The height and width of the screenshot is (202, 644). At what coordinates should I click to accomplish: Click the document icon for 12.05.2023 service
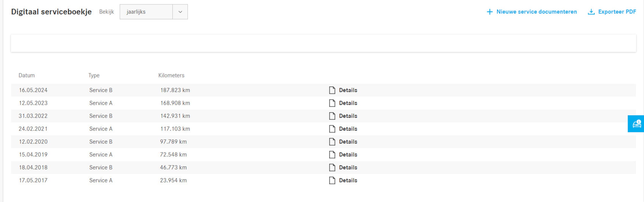[332, 103]
